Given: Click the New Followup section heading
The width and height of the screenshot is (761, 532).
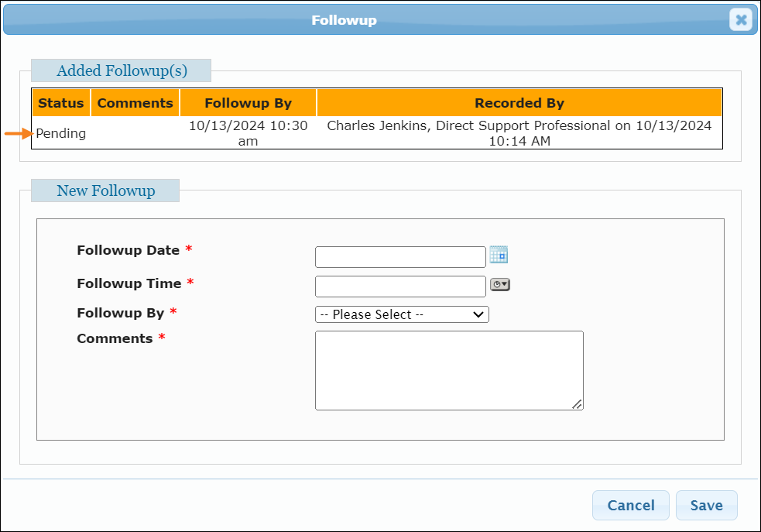Looking at the screenshot, I should click(x=105, y=190).
